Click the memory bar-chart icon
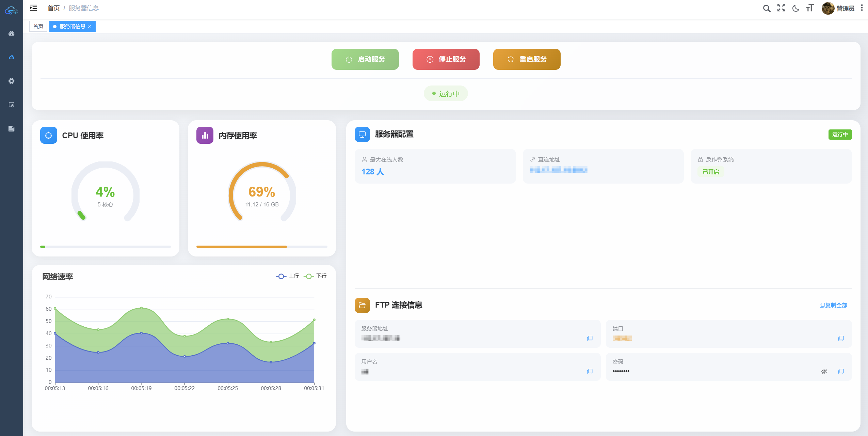The height and width of the screenshot is (436, 868). pos(205,135)
